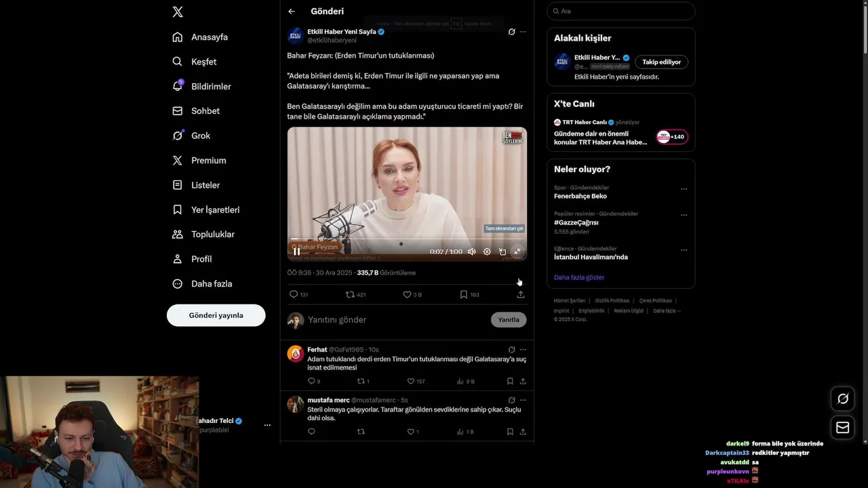The width and height of the screenshot is (868, 488).
Task: Open more options on mustafa merc's reply
Action: click(522, 400)
